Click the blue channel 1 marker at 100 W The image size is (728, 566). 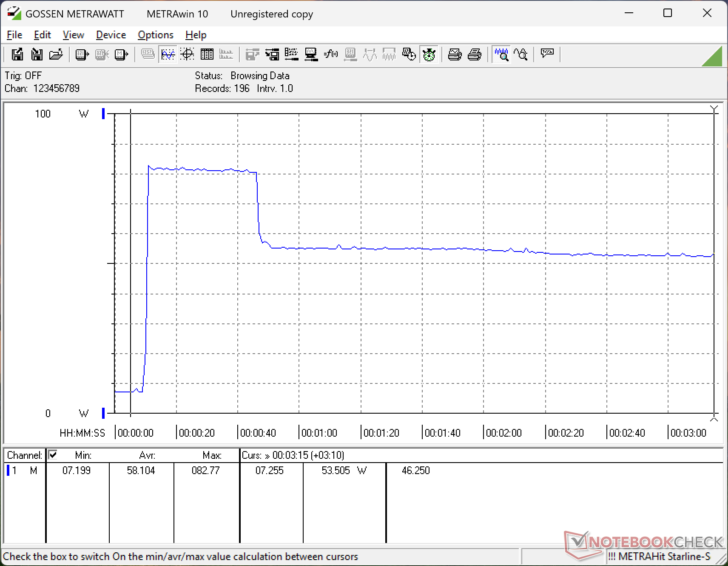coord(103,114)
